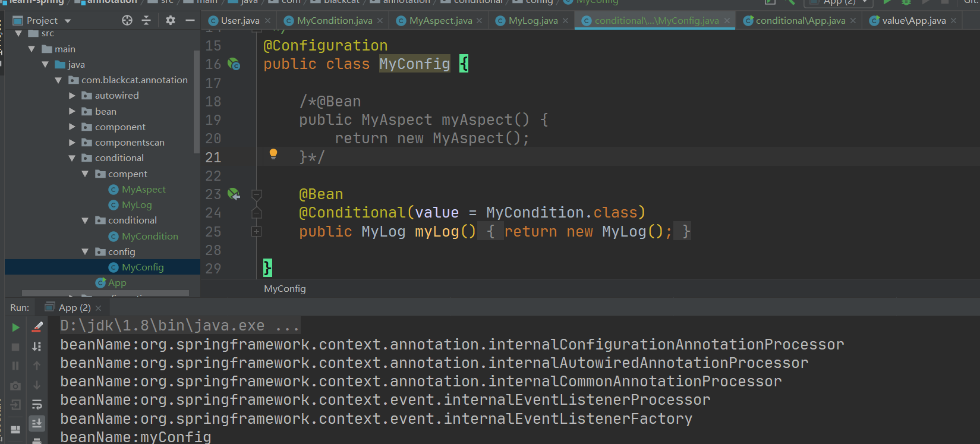Toggle scroll to end in Run console
980x444 pixels.
point(37,423)
